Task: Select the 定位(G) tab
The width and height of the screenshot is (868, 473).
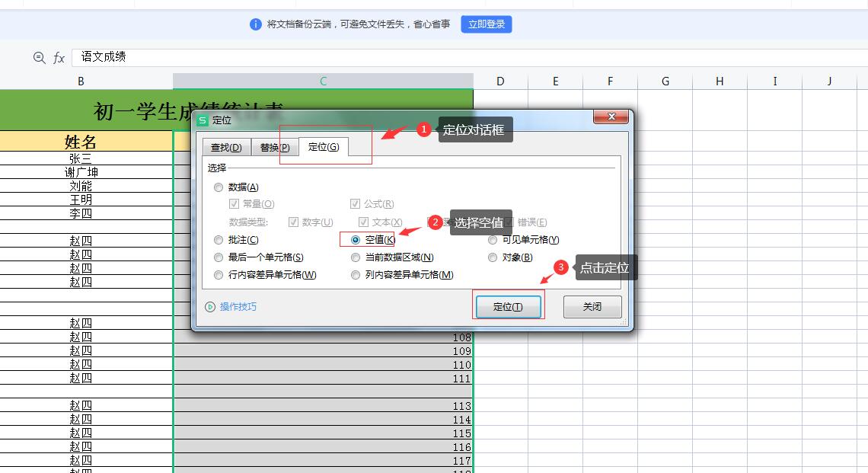Action: [324, 147]
